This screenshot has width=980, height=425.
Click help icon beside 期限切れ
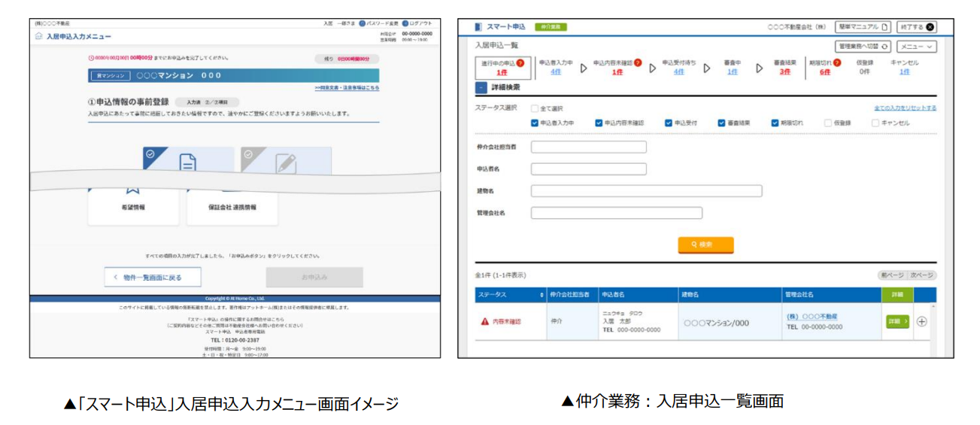tap(837, 63)
